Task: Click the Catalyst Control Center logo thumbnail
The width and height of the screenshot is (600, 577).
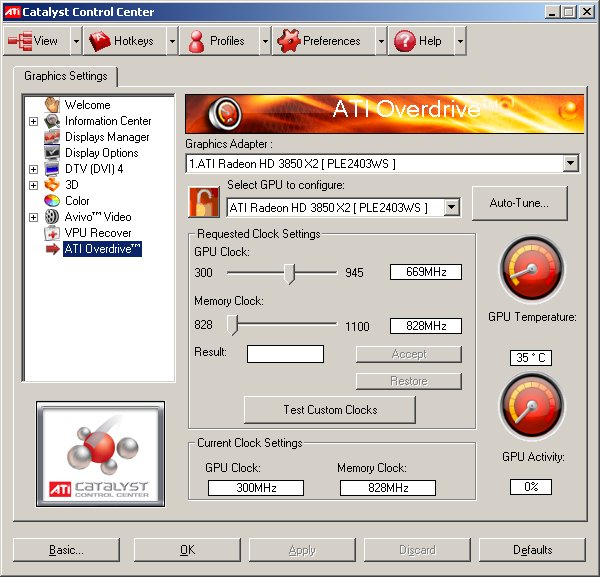Action: [101, 454]
